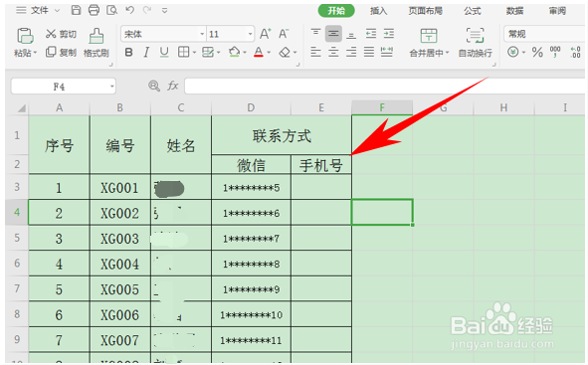Open the Name Box F4 dropdown arrow

coord(111,87)
